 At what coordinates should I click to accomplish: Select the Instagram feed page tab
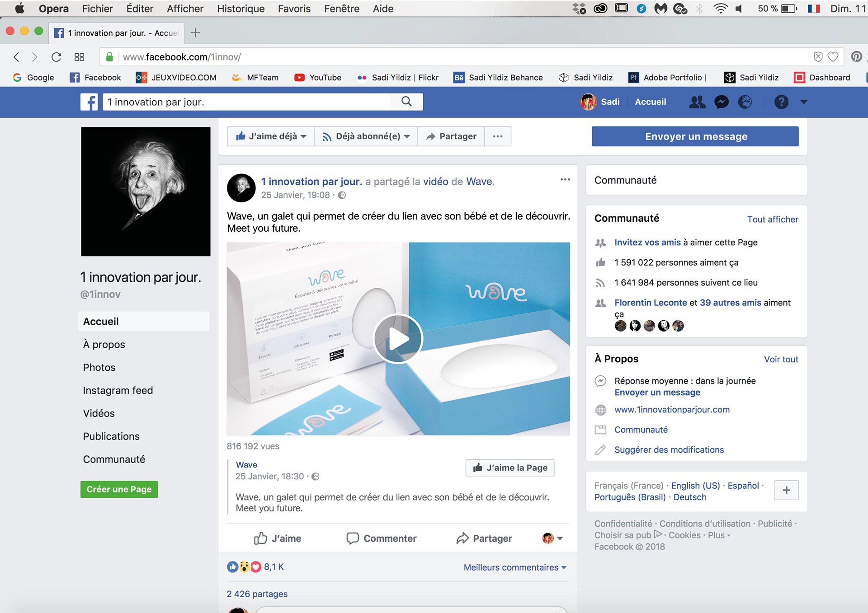point(118,390)
